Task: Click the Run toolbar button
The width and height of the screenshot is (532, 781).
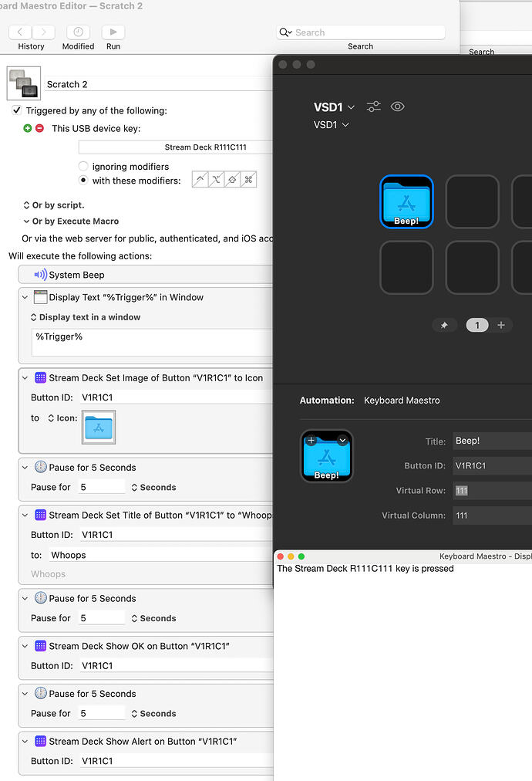Action: coord(113,32)
